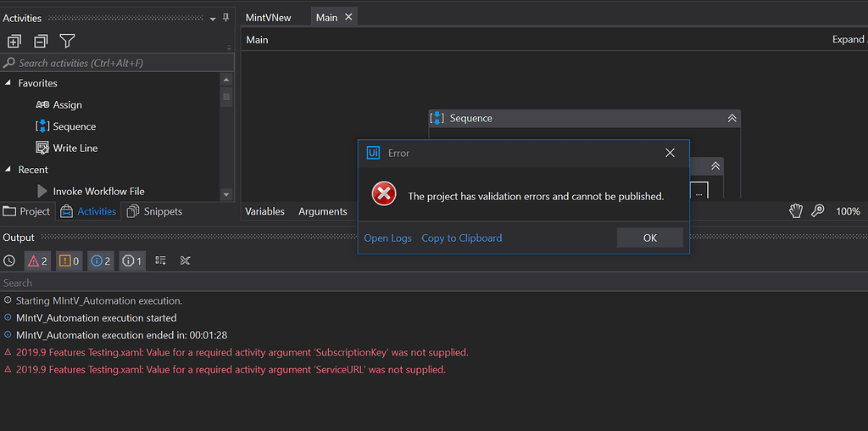Collapse the Sequence activity container
The width and height of the screenshot is (868, 431).
[732, 119]
